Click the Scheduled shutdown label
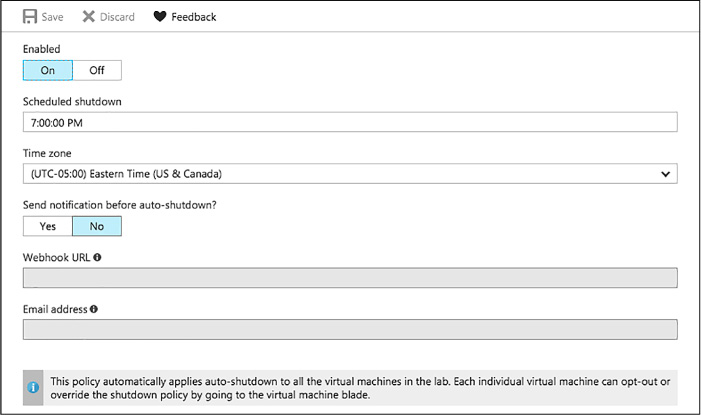Image resolution: width=701 pixels, height=415 pixels. pyautogui.click(x=72, y=102)
